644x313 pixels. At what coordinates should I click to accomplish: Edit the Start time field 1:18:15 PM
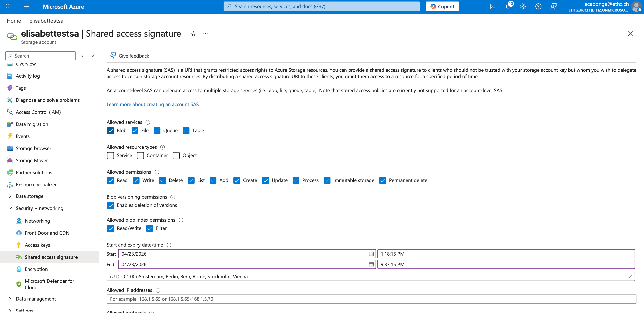(506, 254)
